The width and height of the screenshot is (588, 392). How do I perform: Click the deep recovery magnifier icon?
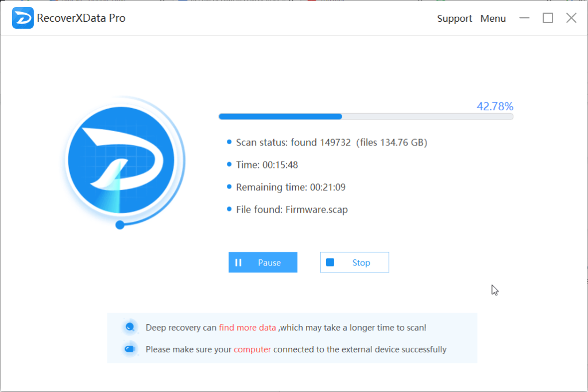coord(130,327)
